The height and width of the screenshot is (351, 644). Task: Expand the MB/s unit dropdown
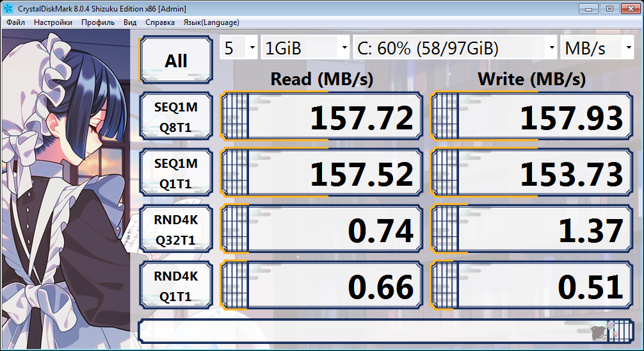pyautogui.click(x=597, y=47)
